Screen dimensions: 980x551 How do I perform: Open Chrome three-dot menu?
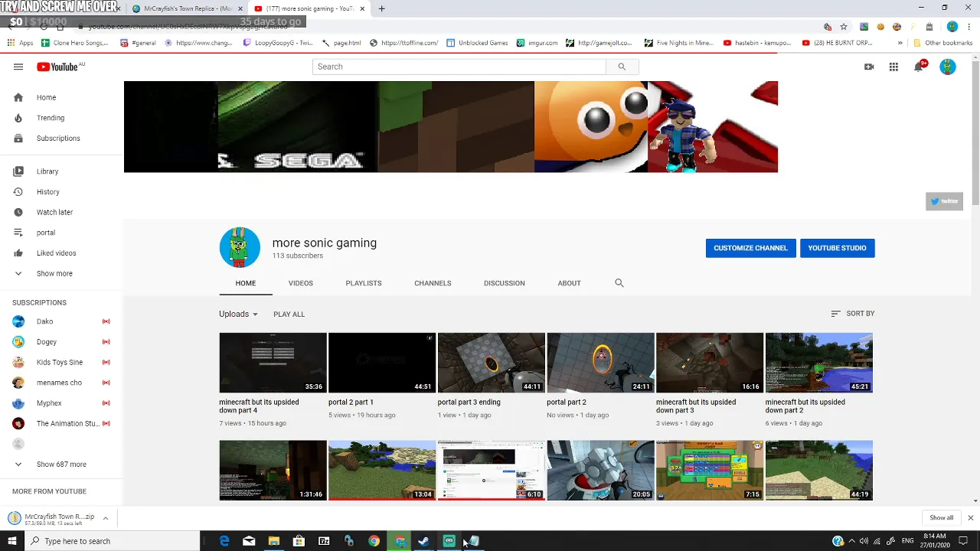click(x=969, y=27)
